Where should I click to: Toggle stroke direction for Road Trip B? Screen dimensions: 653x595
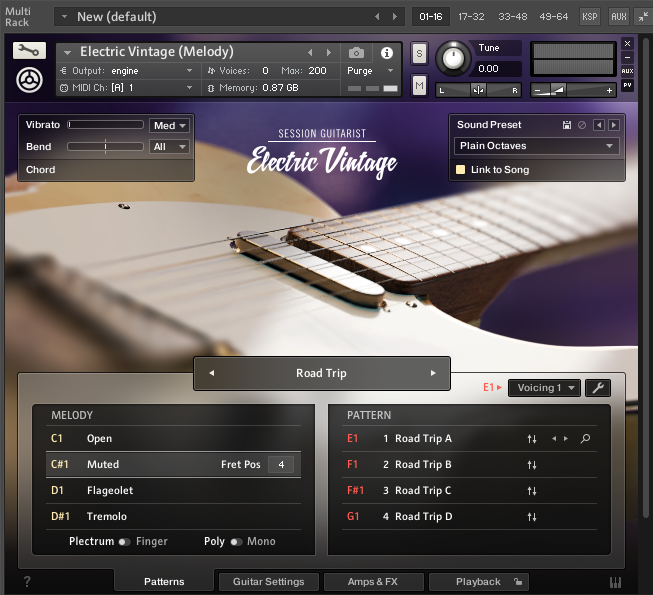click(x=532, y=465)
